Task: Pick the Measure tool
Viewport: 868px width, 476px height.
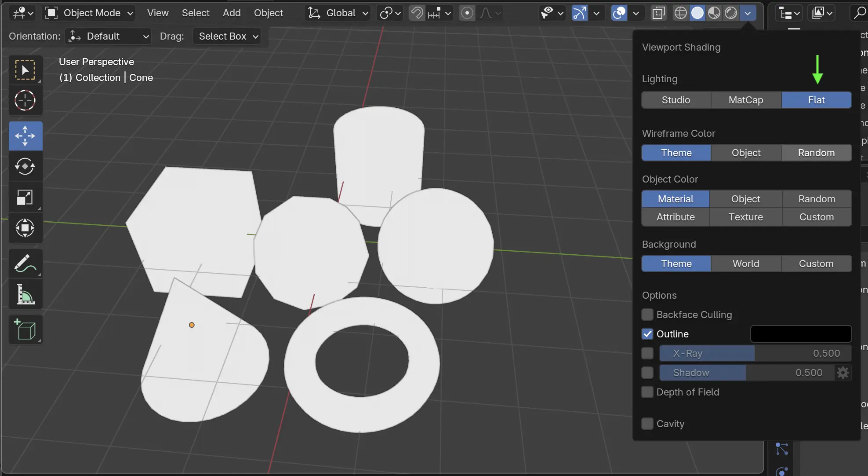Action: pos(25,294)
